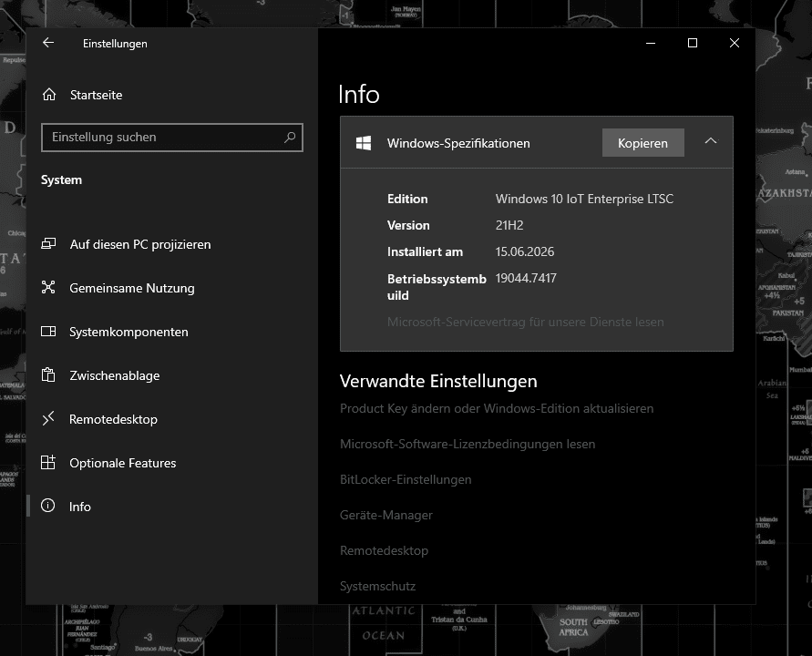Minimize the Einstellungen window
812x656 pixels.
pyautogui.click(x=651, y=43)
